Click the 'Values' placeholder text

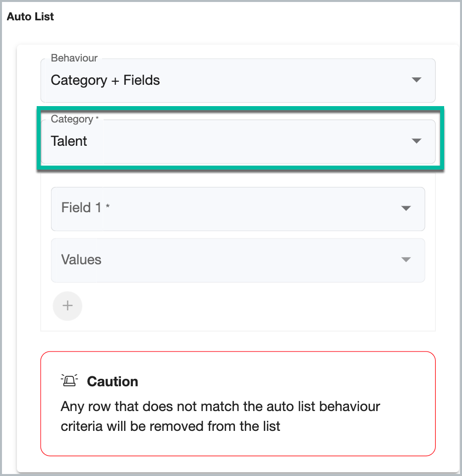coord(81,259)
